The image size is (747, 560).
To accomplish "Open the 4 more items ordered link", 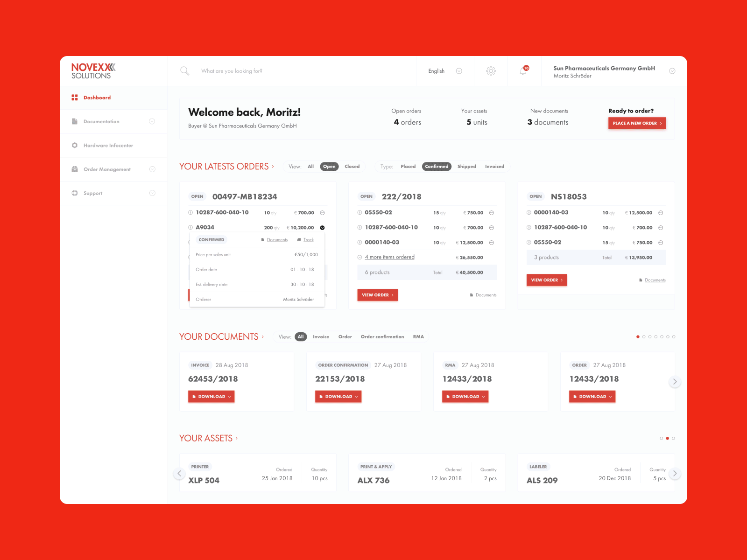I will pos(390,257).
